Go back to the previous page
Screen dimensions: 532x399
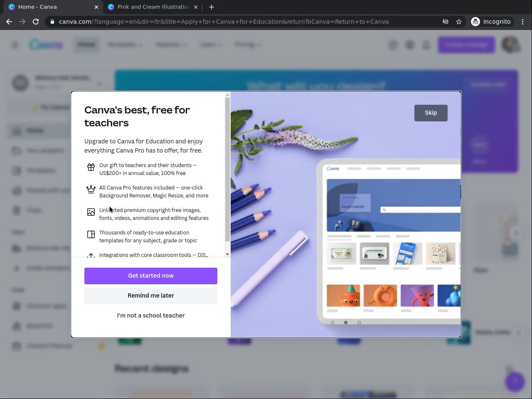[x=9, y=22]
